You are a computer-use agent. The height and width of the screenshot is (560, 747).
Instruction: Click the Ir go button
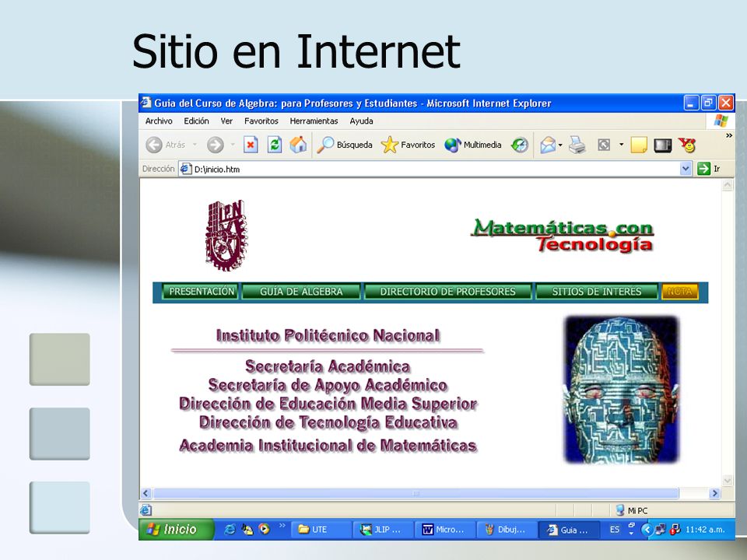click(709, 169)
